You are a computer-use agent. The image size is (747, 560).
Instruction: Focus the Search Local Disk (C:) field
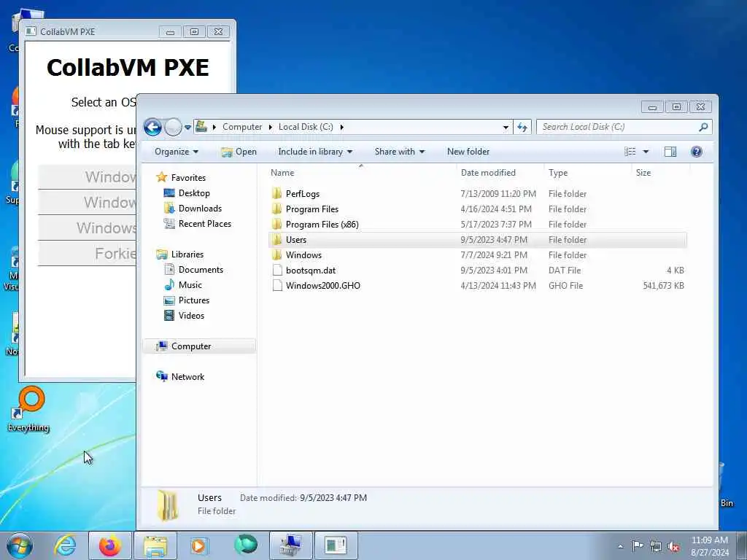(x=624, y=127)
